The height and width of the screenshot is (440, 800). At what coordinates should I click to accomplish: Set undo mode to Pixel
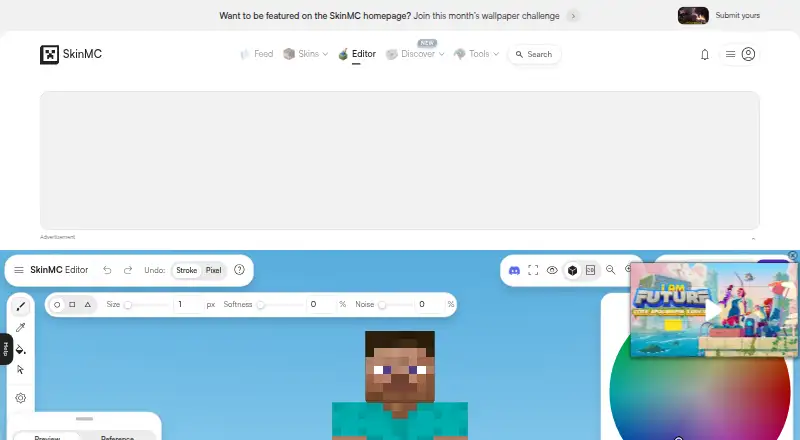[x=213, y=270]
